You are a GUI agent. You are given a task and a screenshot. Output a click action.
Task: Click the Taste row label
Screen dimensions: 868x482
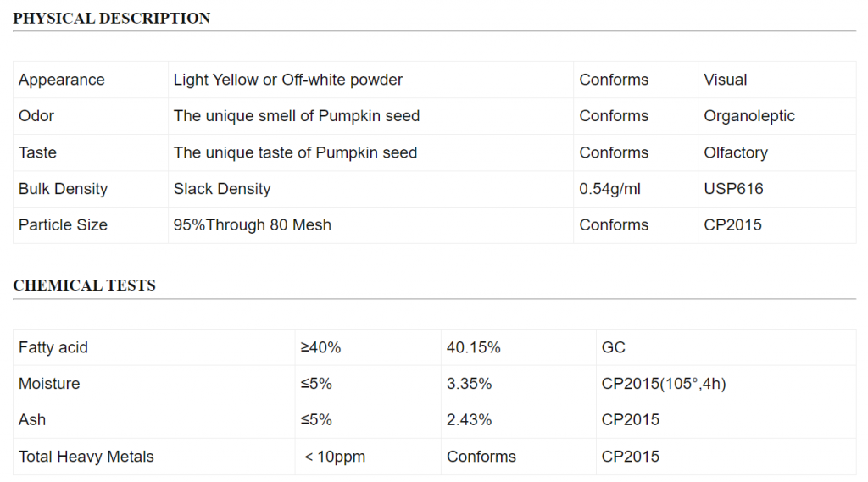click(37, 152)
